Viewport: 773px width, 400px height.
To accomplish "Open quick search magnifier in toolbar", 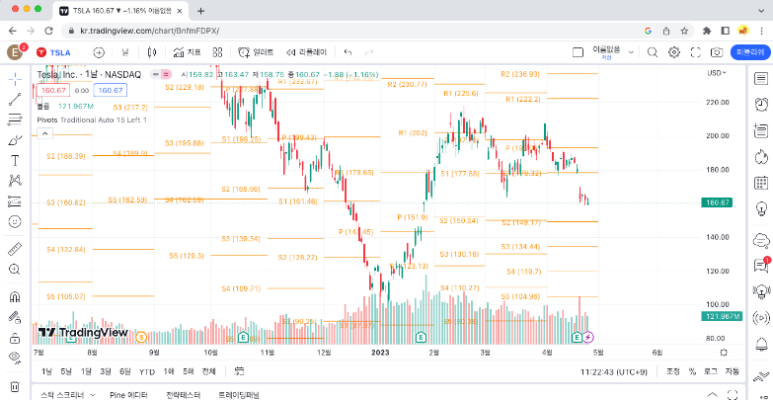I will click(x=652, y=52).
